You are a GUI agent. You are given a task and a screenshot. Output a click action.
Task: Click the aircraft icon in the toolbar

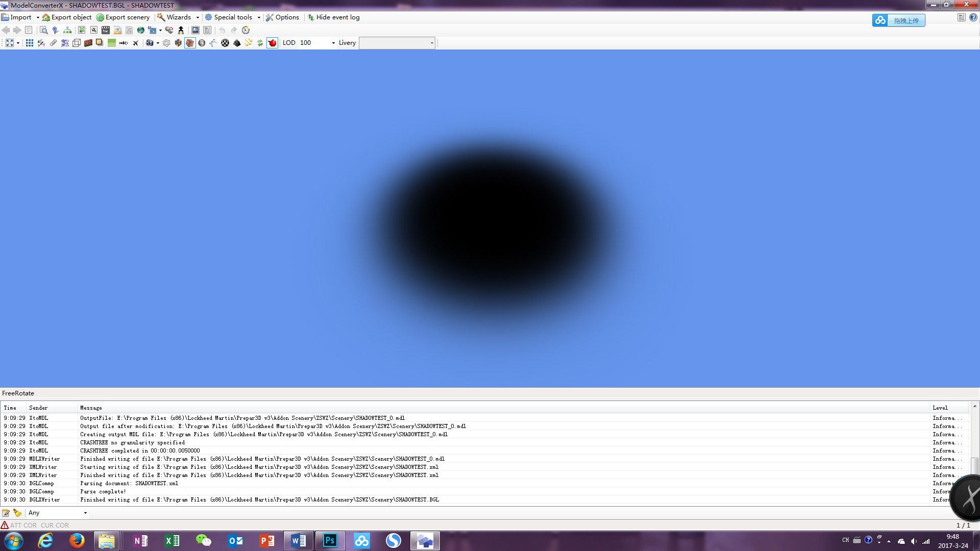point(135,43)
